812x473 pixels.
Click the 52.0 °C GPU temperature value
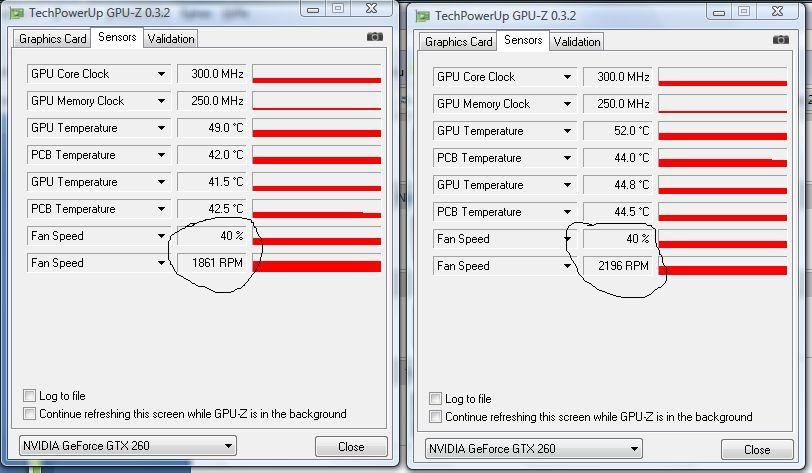(618, 131)
